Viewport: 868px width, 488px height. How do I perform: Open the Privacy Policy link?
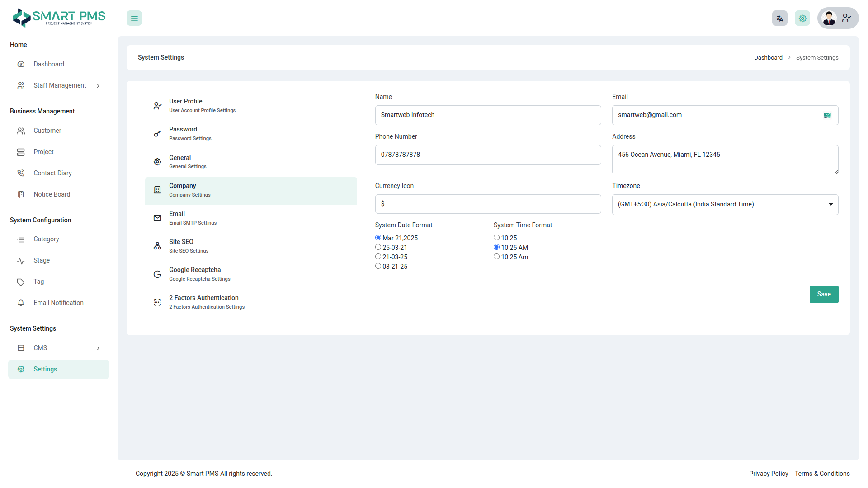pos(768,474)
